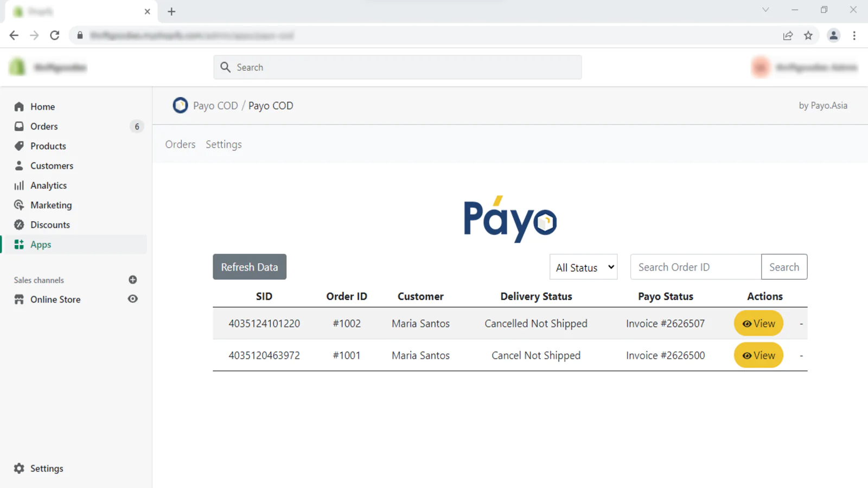Bookmark the page with star icon

(x=808, y=35)
